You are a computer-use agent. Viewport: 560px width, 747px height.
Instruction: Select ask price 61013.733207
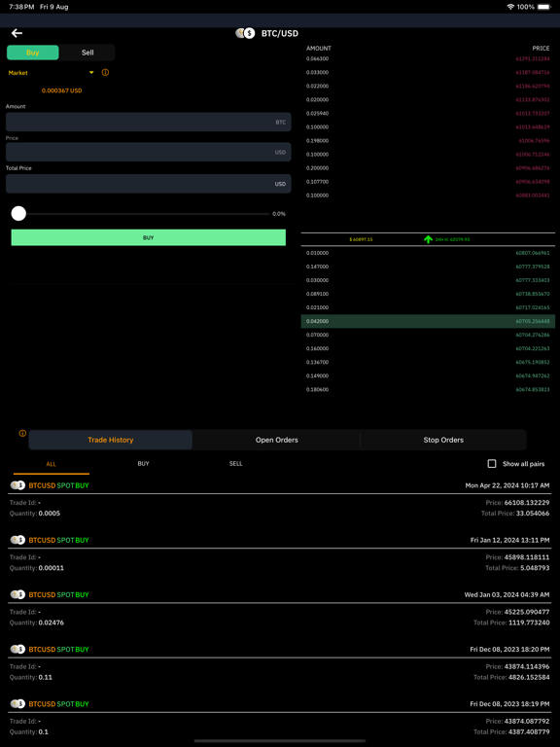[533, 114]
